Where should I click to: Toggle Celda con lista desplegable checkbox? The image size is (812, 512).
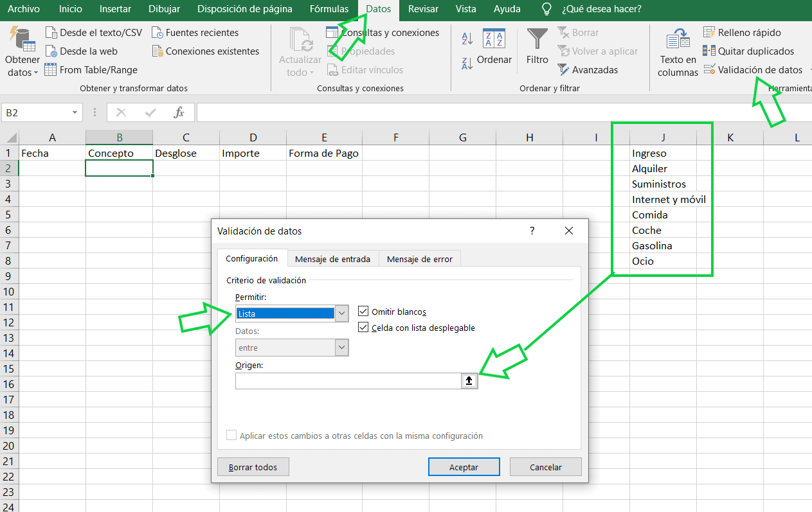[x=363, y=328]
